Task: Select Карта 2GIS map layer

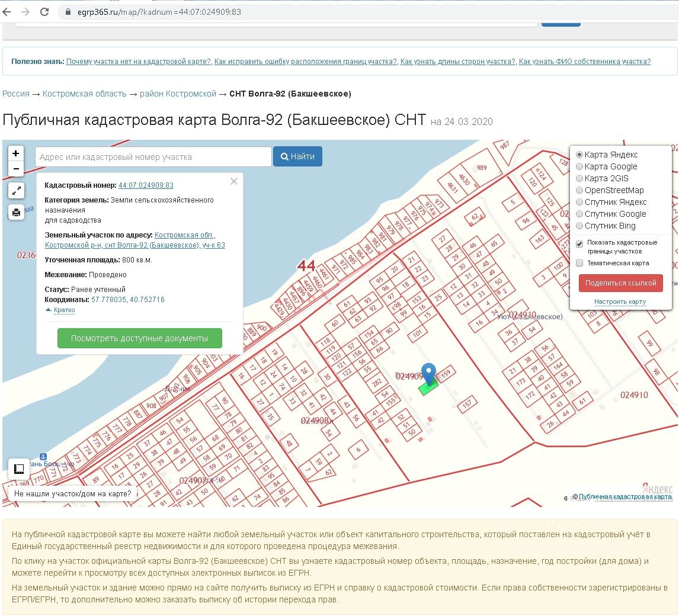Action: 579,178
